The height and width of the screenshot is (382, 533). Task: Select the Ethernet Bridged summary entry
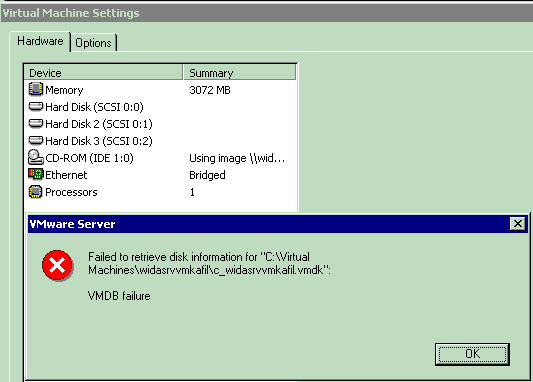[207, 175]
